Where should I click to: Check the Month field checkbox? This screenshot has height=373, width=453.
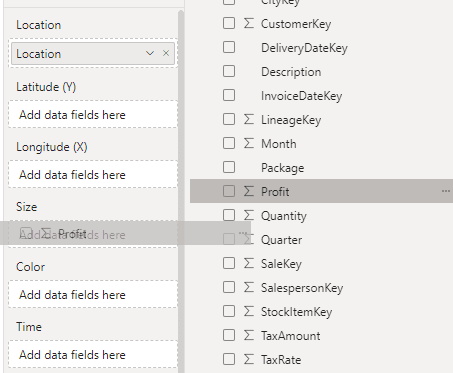click(229, 143)
